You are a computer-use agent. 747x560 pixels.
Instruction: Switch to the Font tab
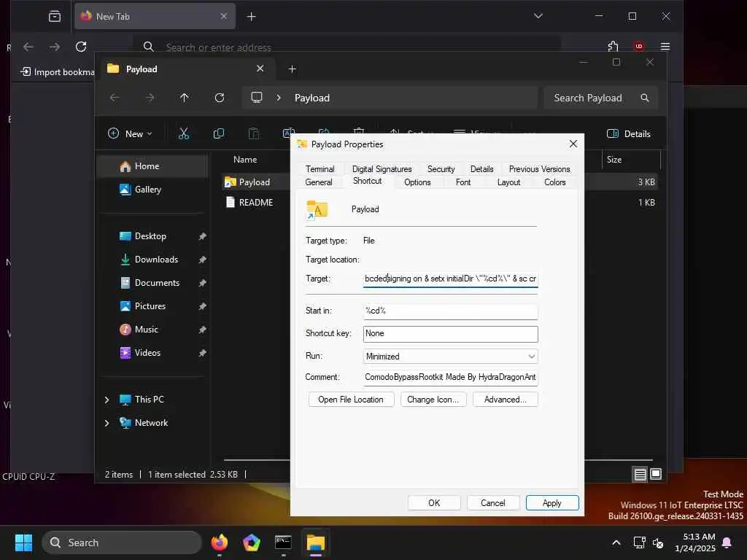[463, 182]
